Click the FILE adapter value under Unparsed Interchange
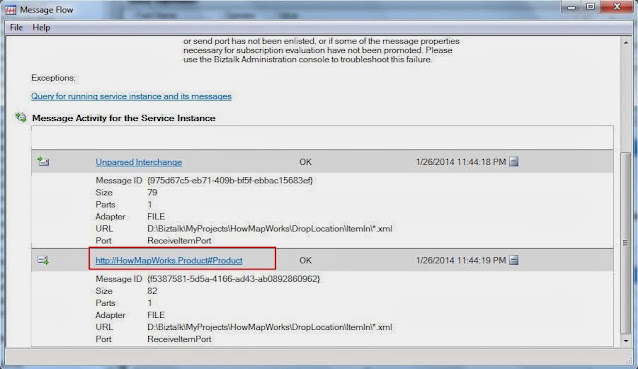Viewport: 638px width, 369px height. [156, 216]
